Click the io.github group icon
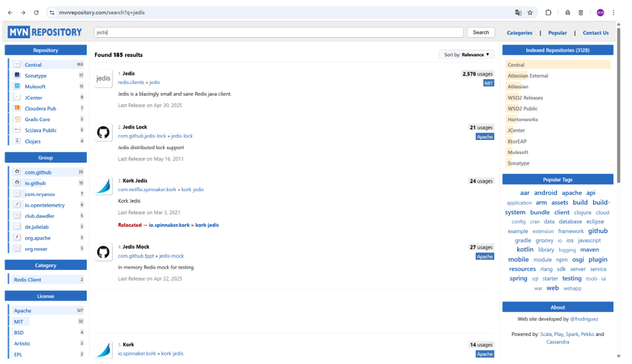The width and height of the screenshot is (632, 364). click(17, 183)
